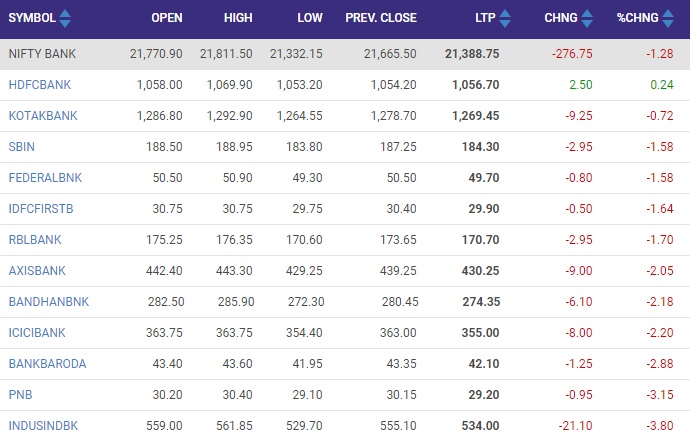690x439 pixels.
Task: Click the SYMBOL column header
Action: (x=32, y=18)
